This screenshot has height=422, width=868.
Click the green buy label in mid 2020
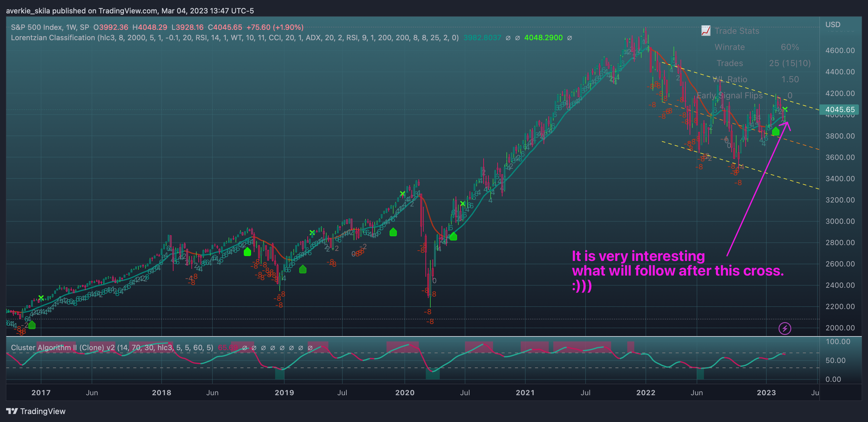click(453, 236)
